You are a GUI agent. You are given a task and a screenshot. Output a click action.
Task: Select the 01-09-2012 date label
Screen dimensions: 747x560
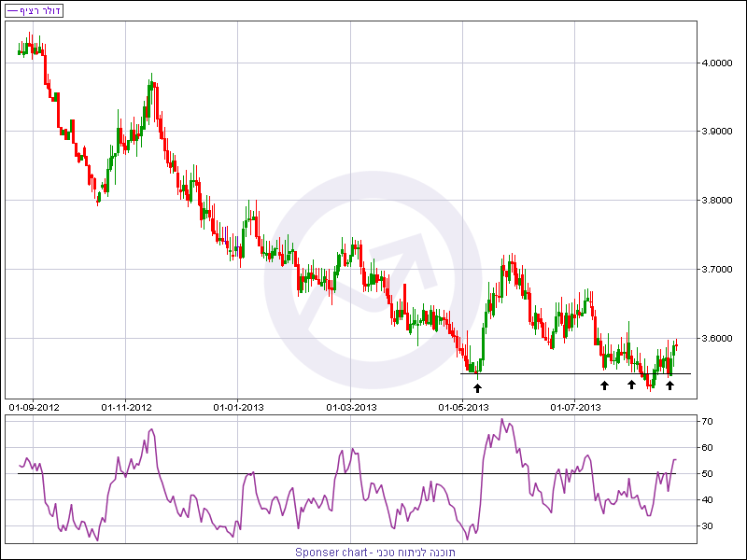coord(34,407)
